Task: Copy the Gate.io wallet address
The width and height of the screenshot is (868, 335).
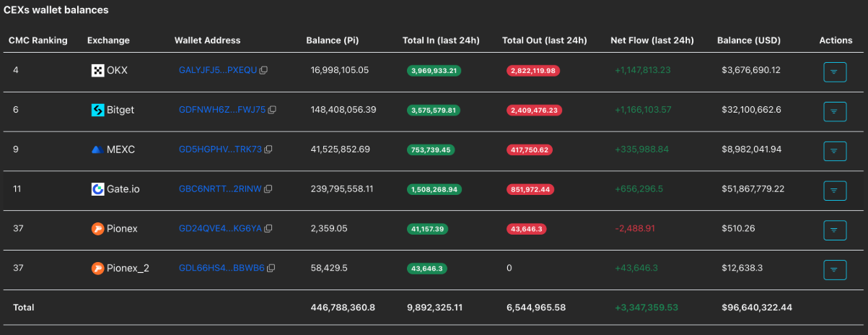Action: click(268, 189)
